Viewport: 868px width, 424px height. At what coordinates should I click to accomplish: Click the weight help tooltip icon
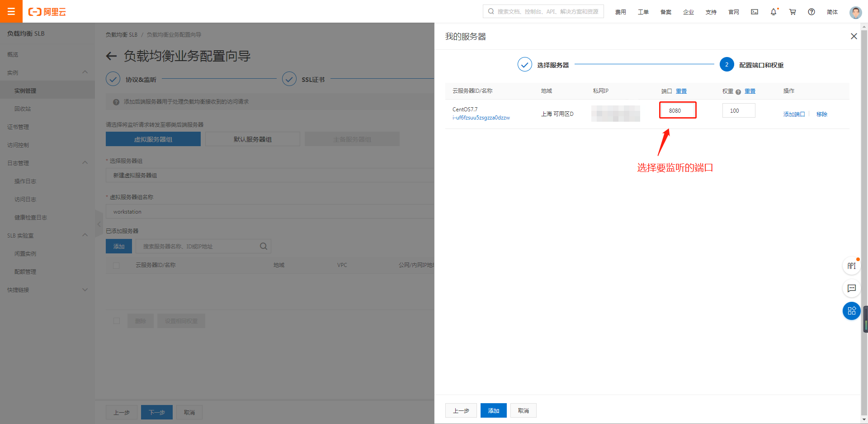738,92
